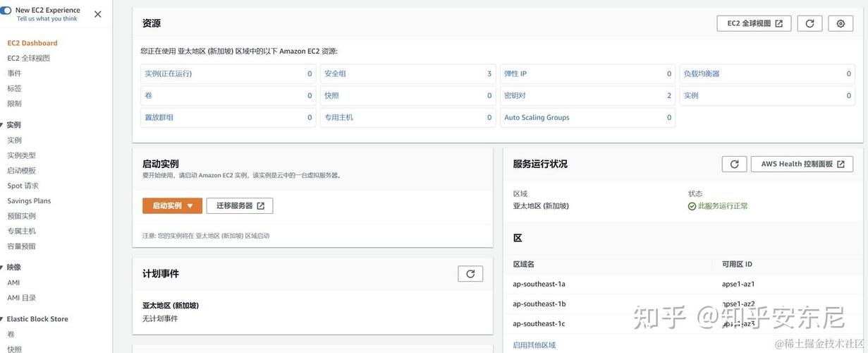Collapse the 映像 sidebar section

coord(2,268)
